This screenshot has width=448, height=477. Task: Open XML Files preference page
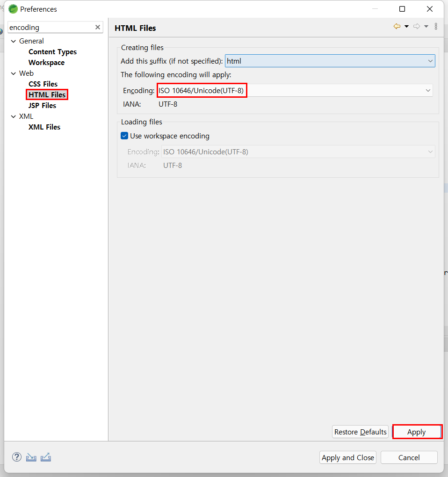point(44,127)
